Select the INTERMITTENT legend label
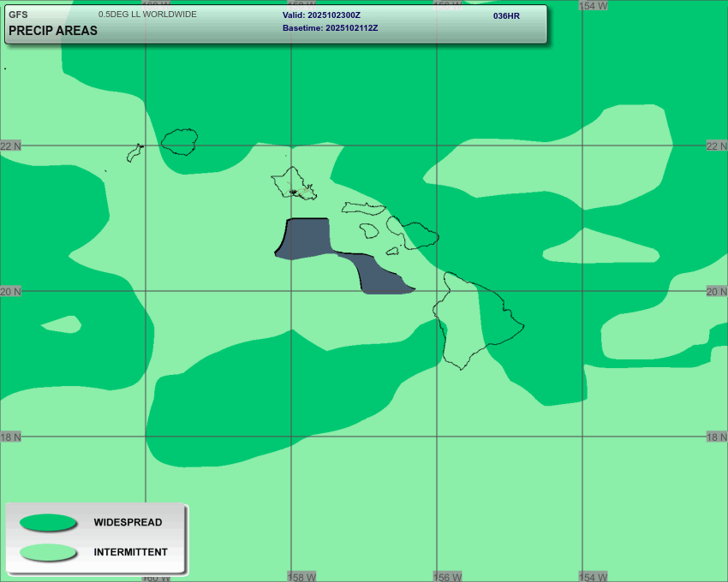The image size is (728, 582). click(x=130, y=552)
